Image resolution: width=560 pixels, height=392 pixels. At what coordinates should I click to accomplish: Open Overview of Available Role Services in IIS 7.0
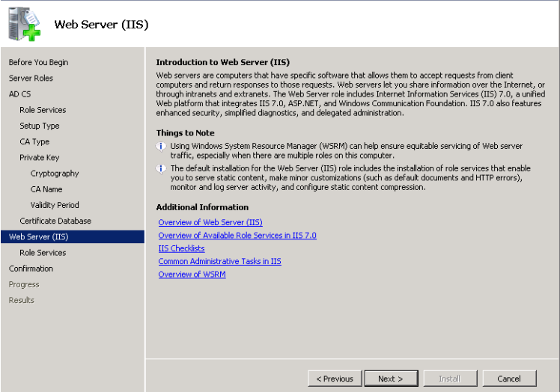(237, 236)
